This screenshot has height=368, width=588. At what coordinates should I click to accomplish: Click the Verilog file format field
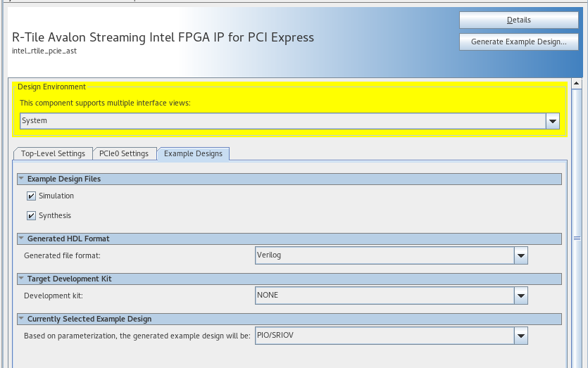click(x=384, y=255)
